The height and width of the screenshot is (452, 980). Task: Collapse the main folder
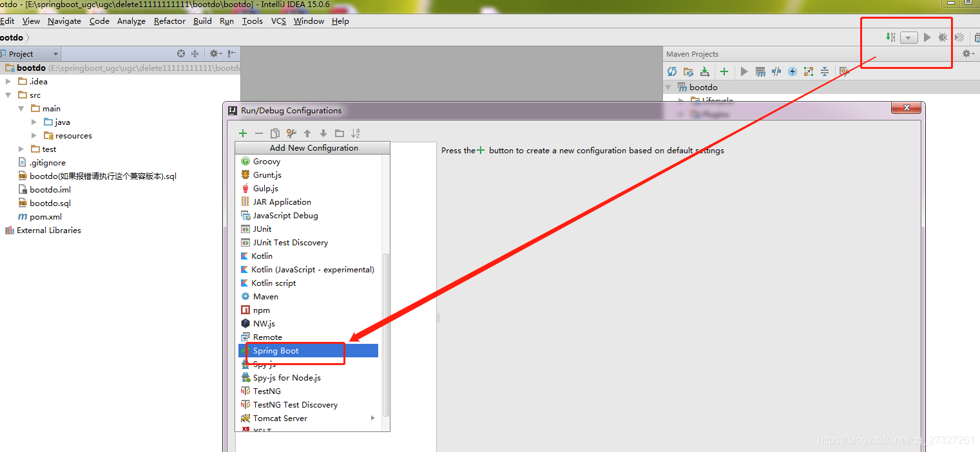tap(21, 108)
